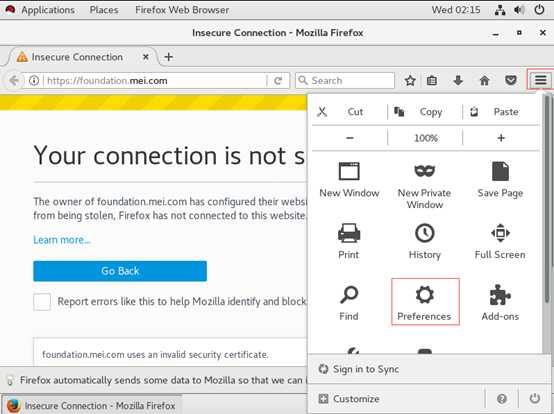The image size is (554, 414).
Task: Go to the Home page icon
Action: [x=484, y=81]
